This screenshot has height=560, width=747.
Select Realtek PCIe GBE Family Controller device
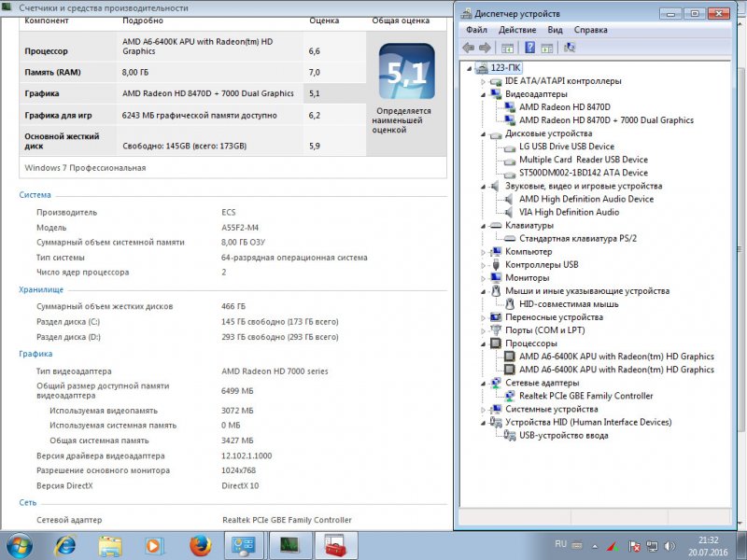[585, 396]
